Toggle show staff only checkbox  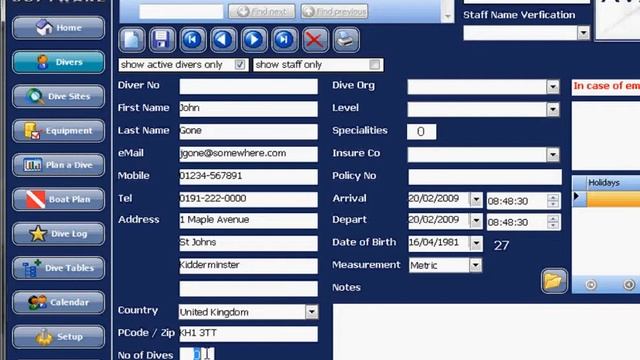[374, 64]
